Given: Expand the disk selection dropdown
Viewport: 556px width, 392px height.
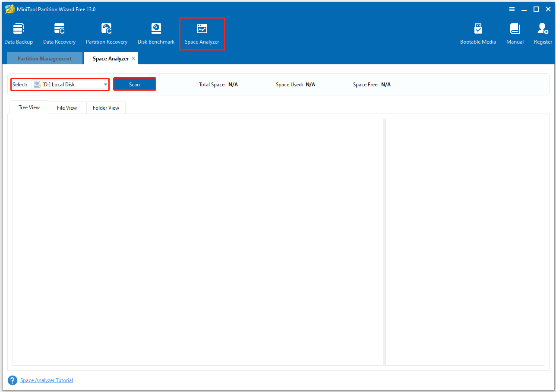Looking at the screenshot, I should (x=105, y=84).
